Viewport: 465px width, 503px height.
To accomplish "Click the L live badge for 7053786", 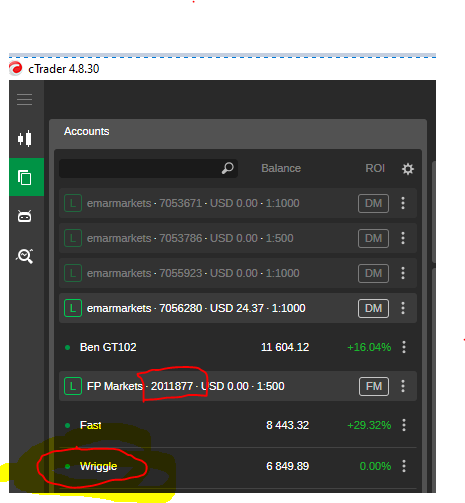I will [73, 238].
